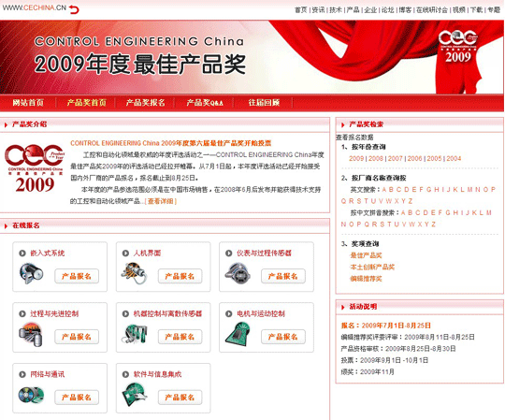Click the CEC 2009 logo in the intro section
The width and height of the screenshot is (505, 420).
point(35,168)
